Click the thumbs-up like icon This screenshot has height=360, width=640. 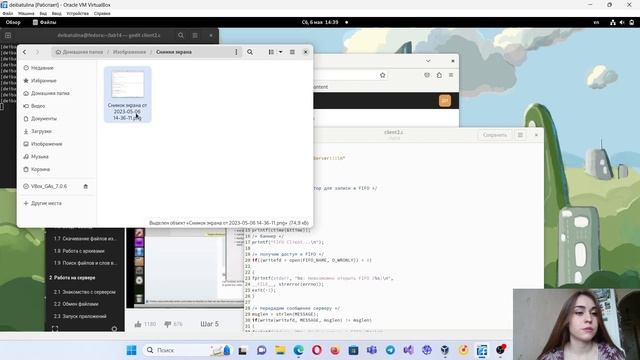(x=138, y=324)
